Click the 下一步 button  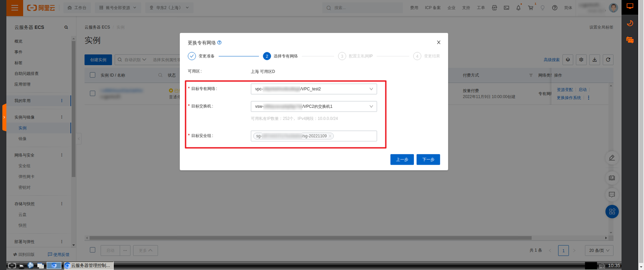tap(428, 159)
